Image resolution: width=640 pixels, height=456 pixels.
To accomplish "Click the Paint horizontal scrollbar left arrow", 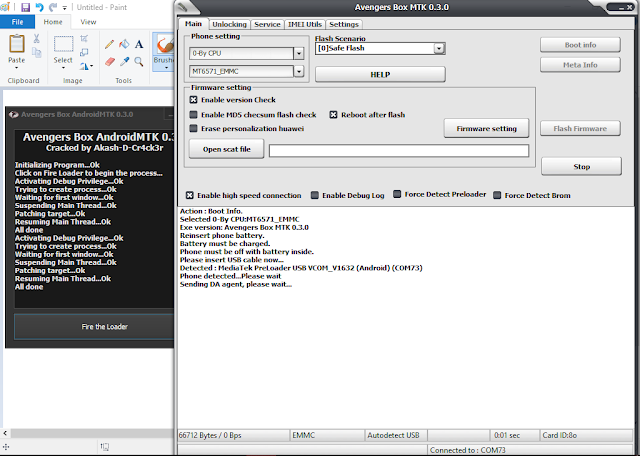I will pyautogui.click(x=5, y=433).
